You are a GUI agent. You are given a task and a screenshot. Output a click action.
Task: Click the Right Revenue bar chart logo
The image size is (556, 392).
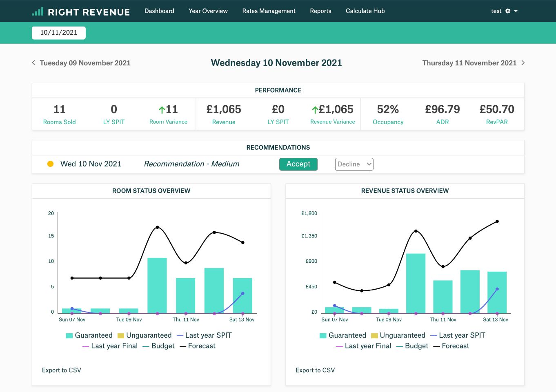38,11
